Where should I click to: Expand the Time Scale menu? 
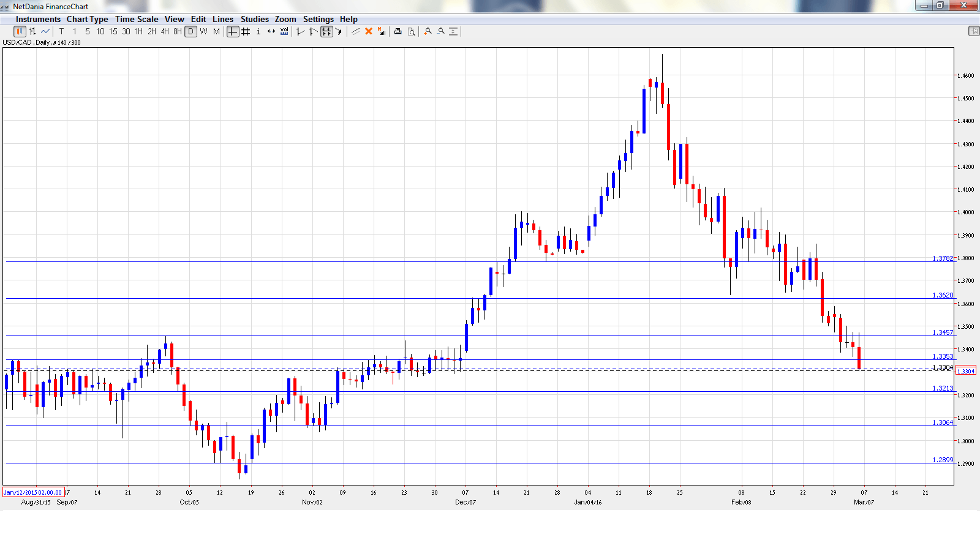[137, 19]
